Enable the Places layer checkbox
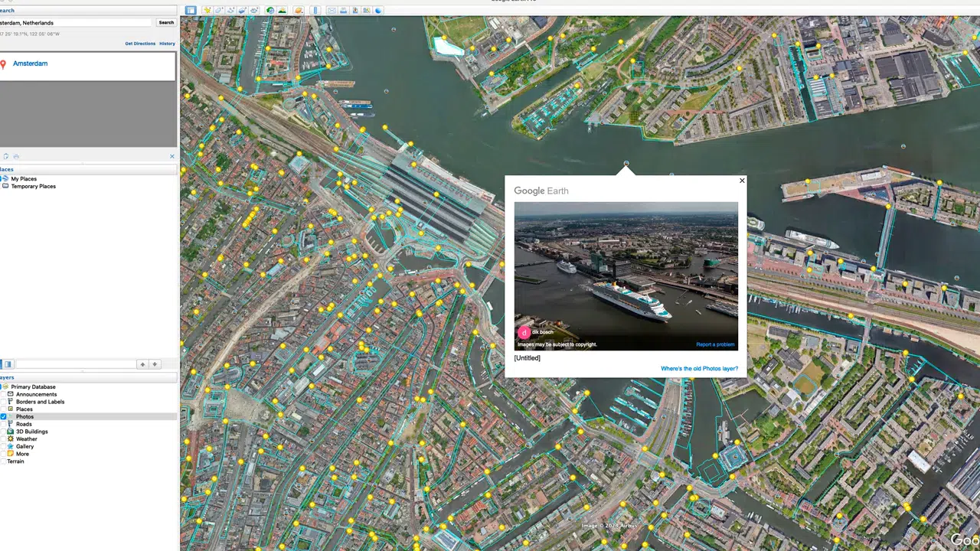 (3, 409)
